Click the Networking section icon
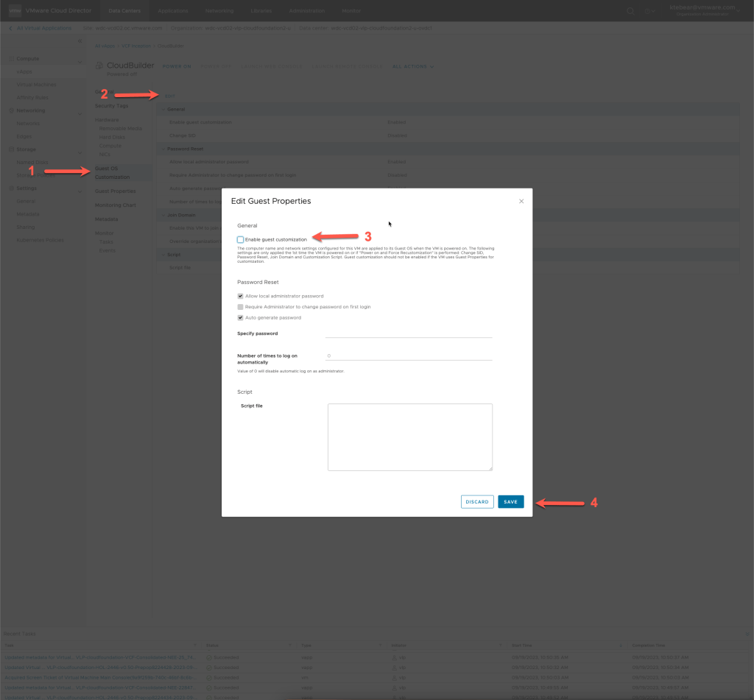The image size is (754, 700). [11, 110]
